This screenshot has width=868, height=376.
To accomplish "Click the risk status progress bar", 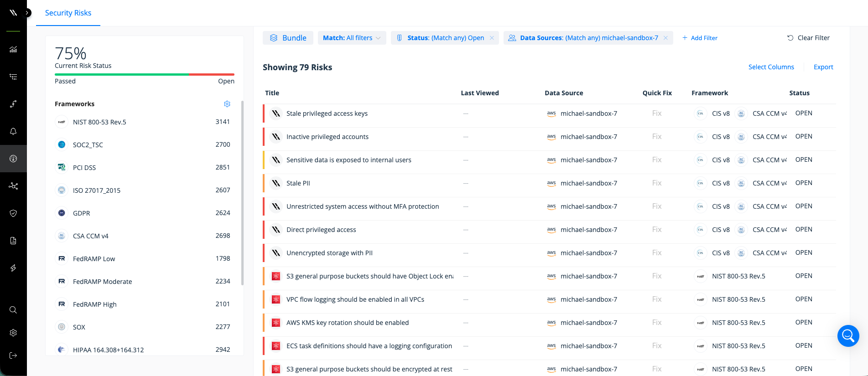I will tap(145, 74).
